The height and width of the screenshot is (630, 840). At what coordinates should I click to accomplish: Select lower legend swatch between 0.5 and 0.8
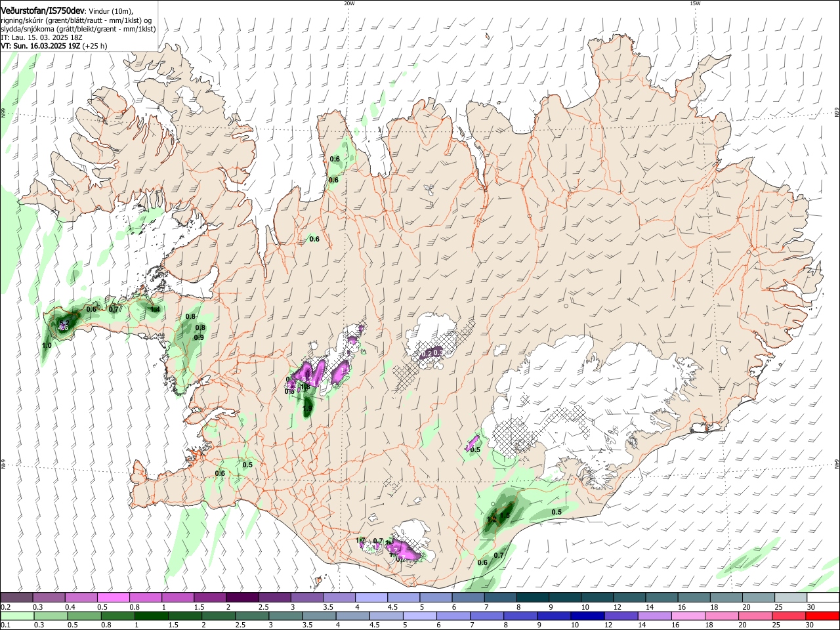tap(85, 616)
